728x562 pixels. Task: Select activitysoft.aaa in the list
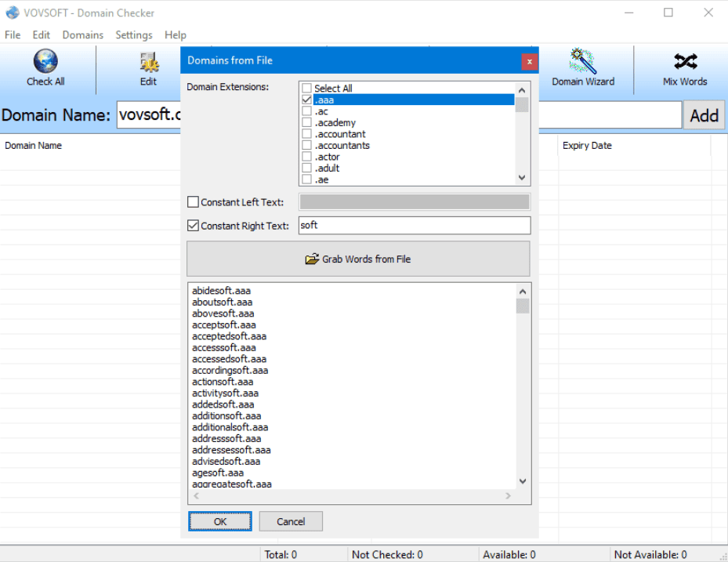225,393
